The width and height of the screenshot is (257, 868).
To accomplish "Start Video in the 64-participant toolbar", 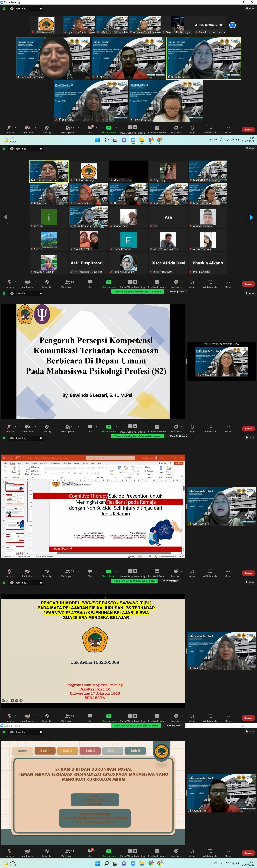I will coord(28,284).
